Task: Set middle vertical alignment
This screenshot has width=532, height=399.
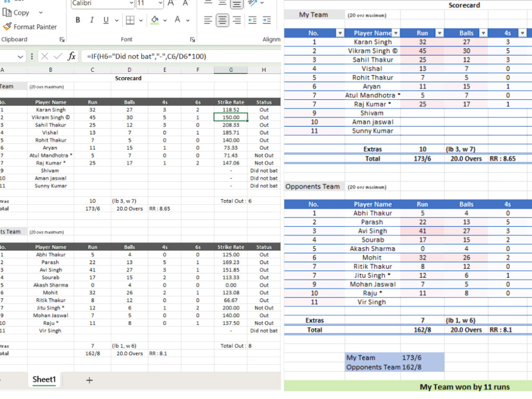Action: click(222, 3)
